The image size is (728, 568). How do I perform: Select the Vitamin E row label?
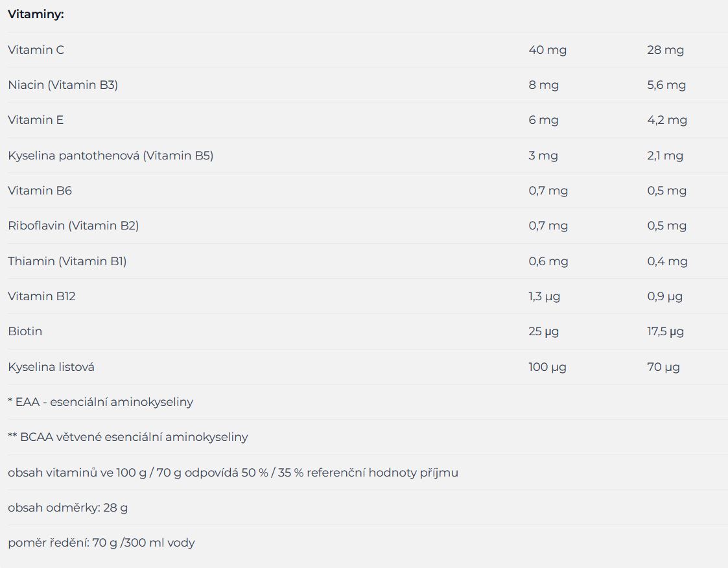(35, 120)
